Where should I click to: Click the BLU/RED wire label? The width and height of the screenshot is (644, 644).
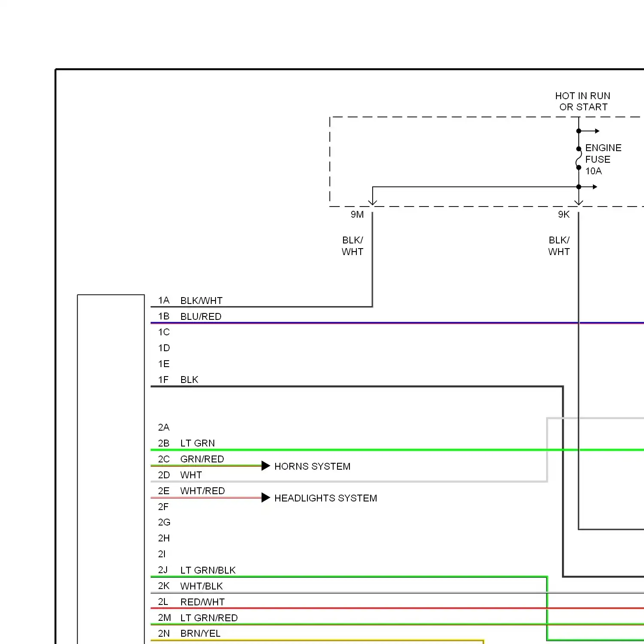[x=201, y=316]
